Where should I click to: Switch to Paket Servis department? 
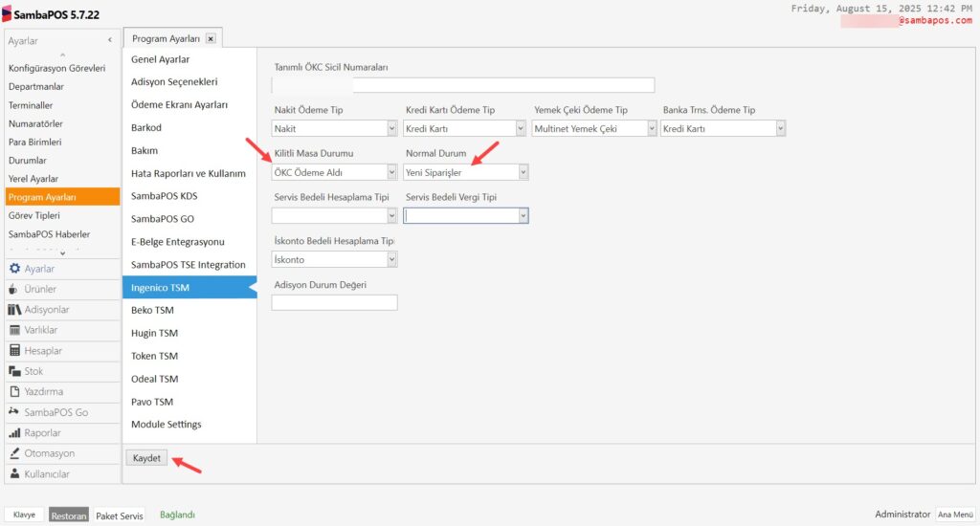(120, 515)
